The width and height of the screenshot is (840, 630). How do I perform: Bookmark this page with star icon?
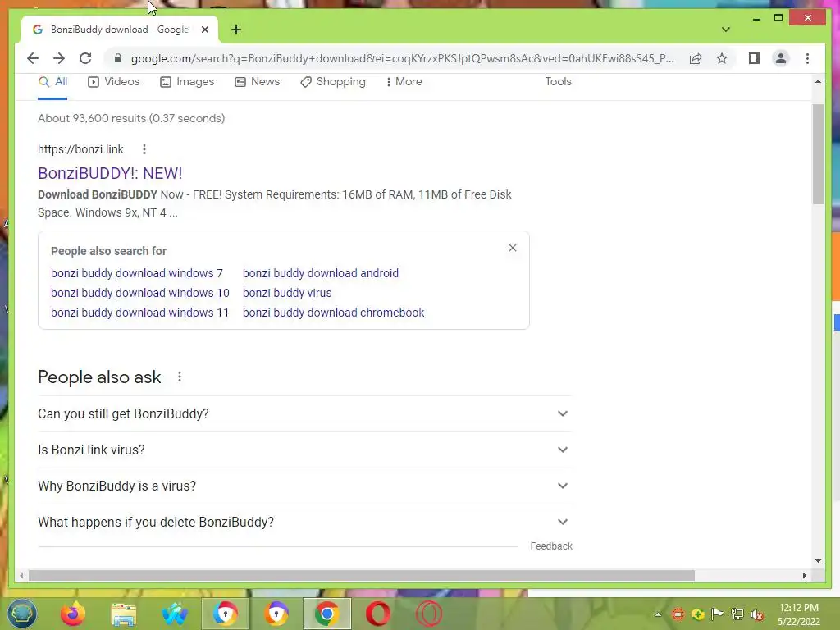point(722,58)
